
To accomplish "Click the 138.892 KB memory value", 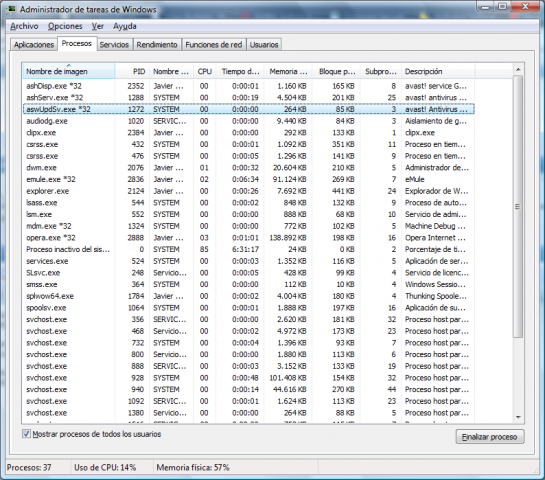I will [x=288, y=238].
